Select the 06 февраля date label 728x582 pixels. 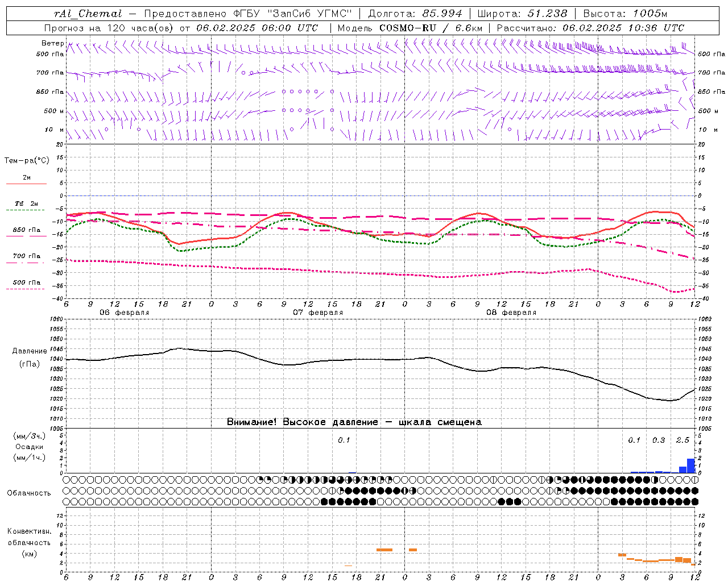pyautogui.click(x=124, y=313)
